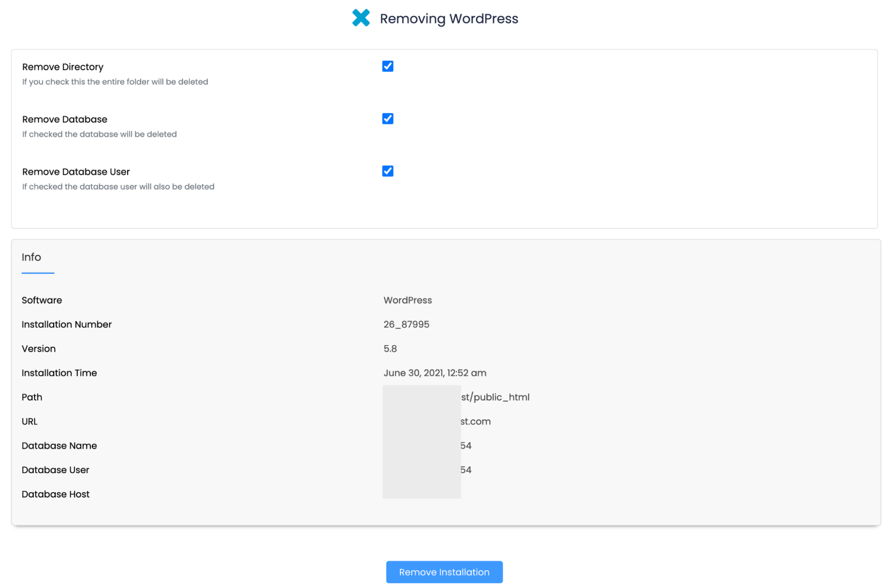This screenshot has height=588, width=895.
Task: Click the Database Host row label
Action: (x=56, y=494)
